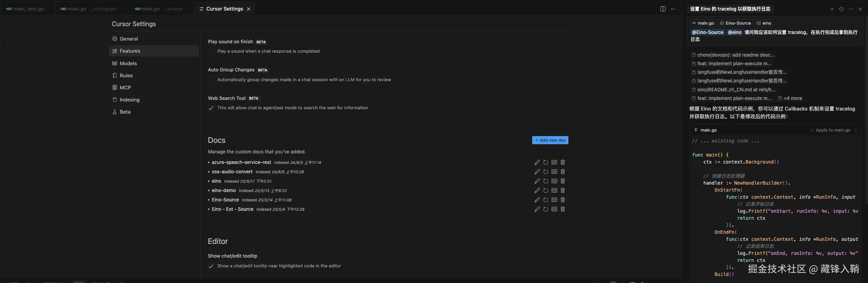Edit the Eino-Source doc entry
Screen dimensions: 868x283
point(537,200)
